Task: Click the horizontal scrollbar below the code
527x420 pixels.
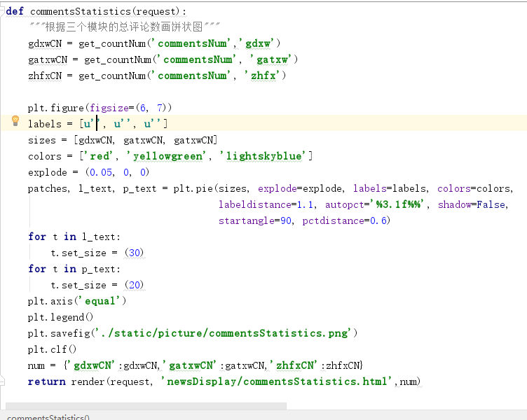Action: click(x=146, y=406)
